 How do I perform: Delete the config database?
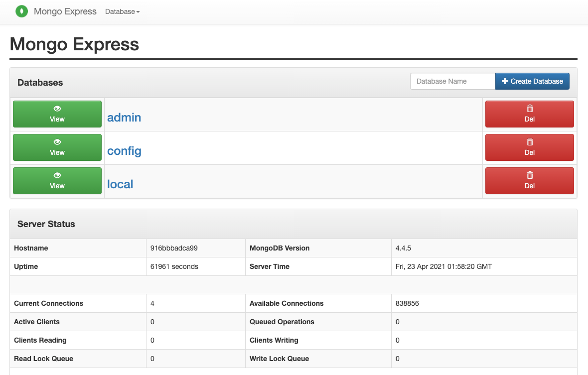click(530, 147)
